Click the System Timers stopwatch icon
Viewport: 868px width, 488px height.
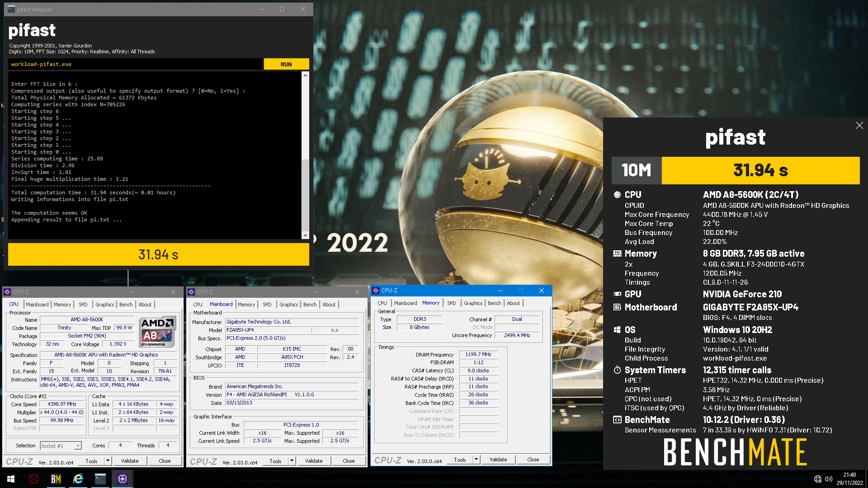pos(617,370)
